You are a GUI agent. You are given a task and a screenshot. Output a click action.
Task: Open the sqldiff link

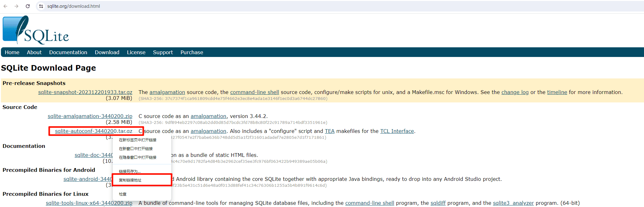click(x=438, y=203)
